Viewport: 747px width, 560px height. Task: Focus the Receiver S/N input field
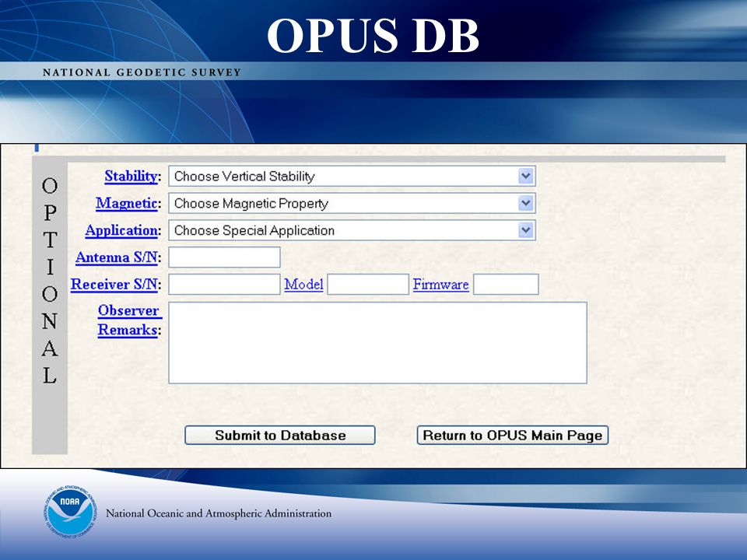tap(224, 285)
